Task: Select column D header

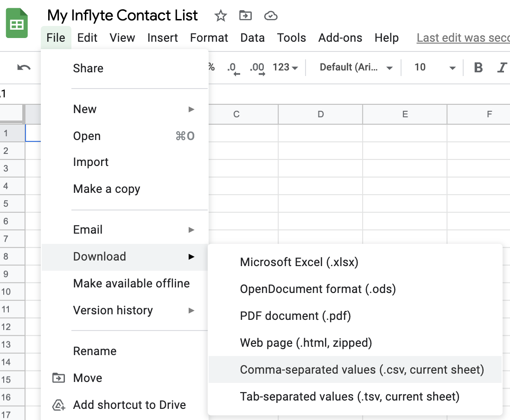Action: point(320,114)
